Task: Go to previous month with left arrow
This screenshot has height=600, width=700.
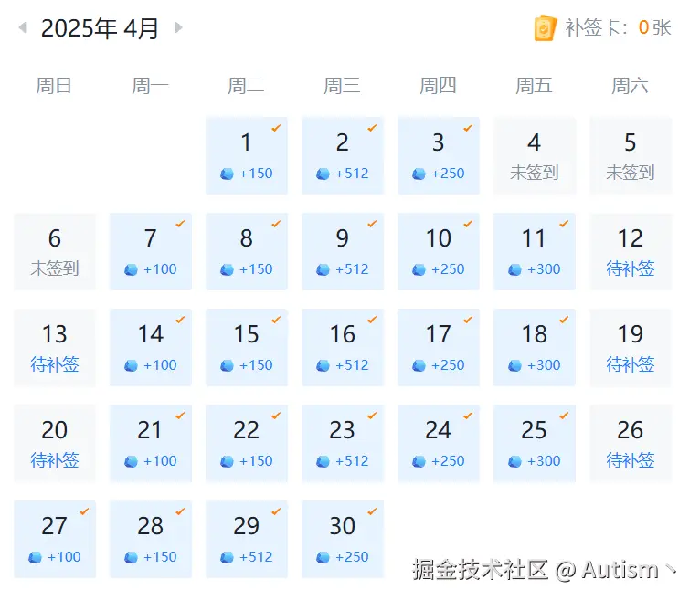Action: (x=22, y=28)
